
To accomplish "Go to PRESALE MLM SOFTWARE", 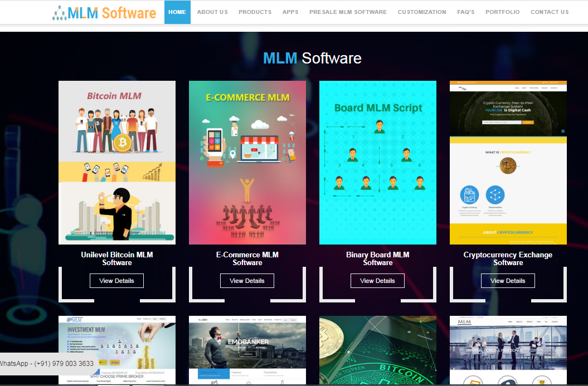I will [348, 12].
